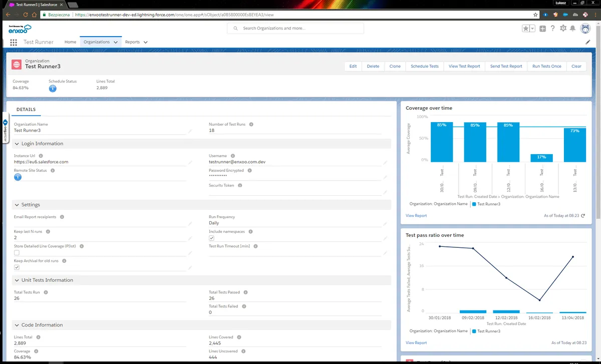Open Salesforce Help question mark
Viewport: 601px width, 364px height.
[x=553, y=29]
